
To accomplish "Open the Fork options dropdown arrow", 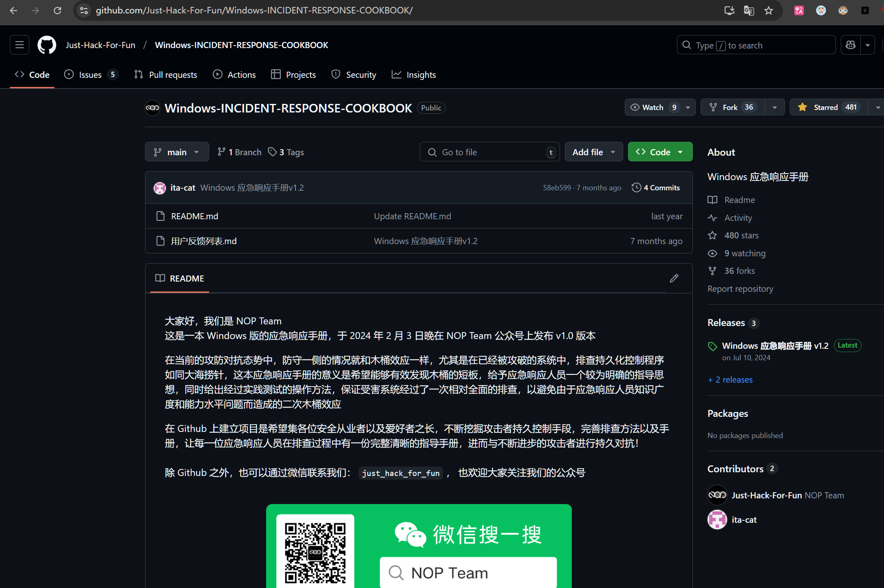I will pyautogui.click(x=774, y=107).
